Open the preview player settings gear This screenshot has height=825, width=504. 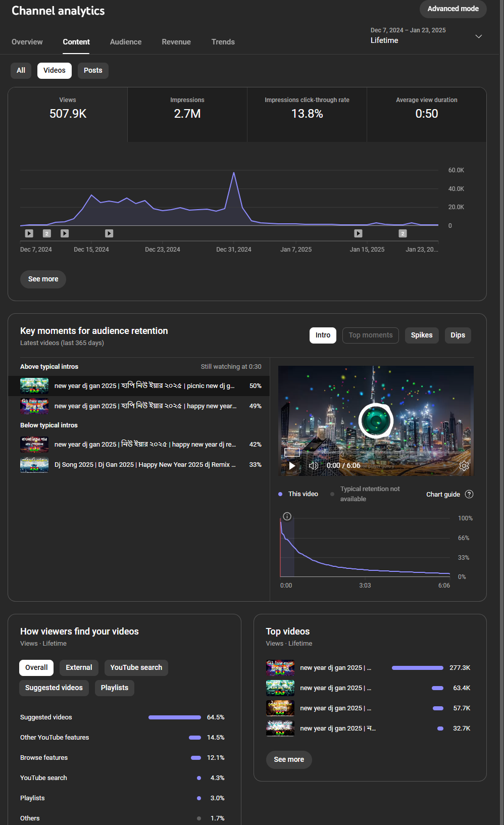[x=464, y=466]
